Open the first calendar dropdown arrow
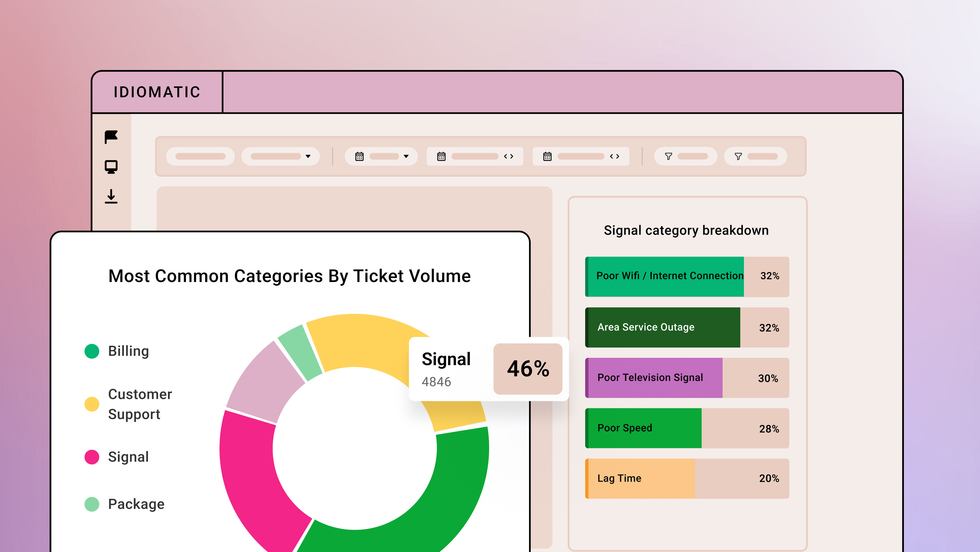 (406, 157)
